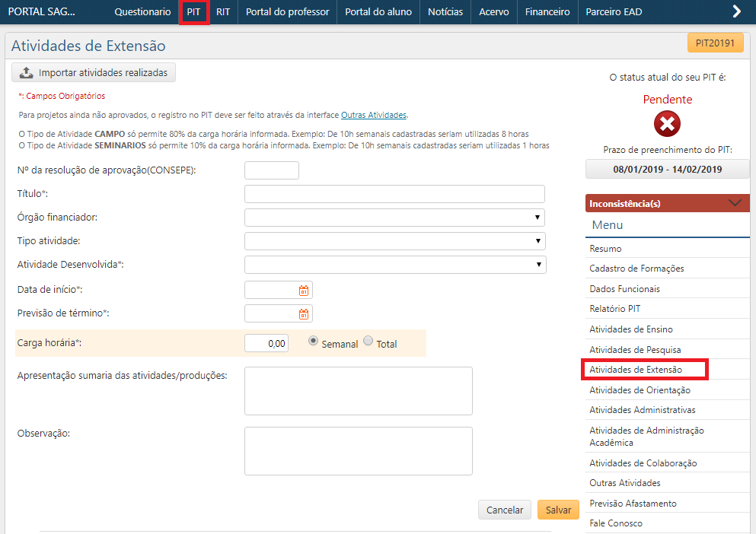Select the Total radio button

[368, 342]
